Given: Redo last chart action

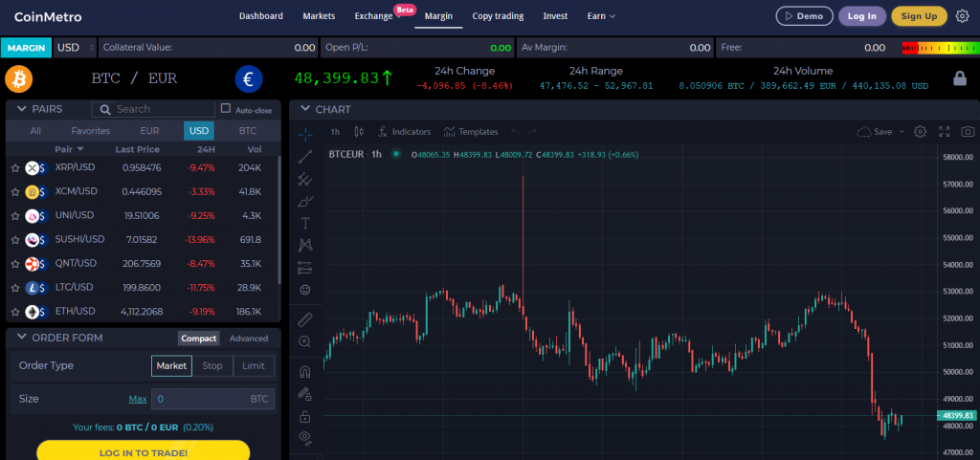Looking at the screenshot, I should (x=532, y=132).
